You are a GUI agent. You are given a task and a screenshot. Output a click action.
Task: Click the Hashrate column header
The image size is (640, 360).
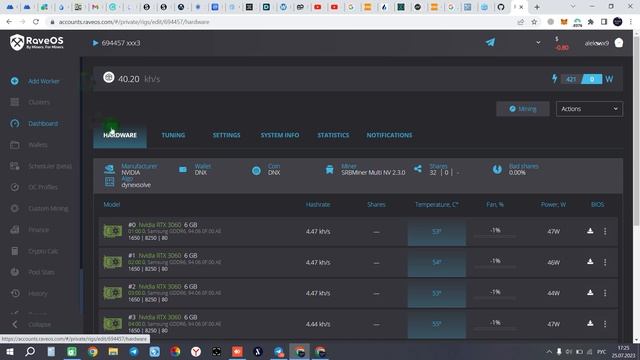pos(318,204)
